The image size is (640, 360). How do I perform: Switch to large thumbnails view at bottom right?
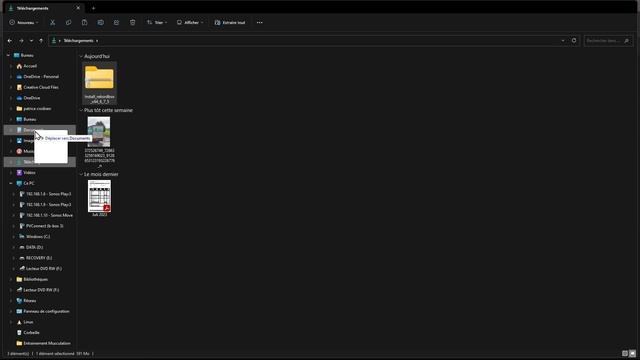(x=632, y=353)
